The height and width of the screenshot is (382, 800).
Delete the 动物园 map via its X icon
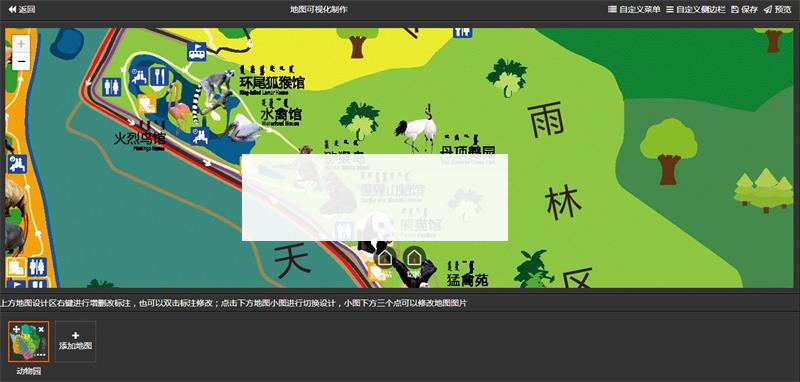[x=41, y=330]
